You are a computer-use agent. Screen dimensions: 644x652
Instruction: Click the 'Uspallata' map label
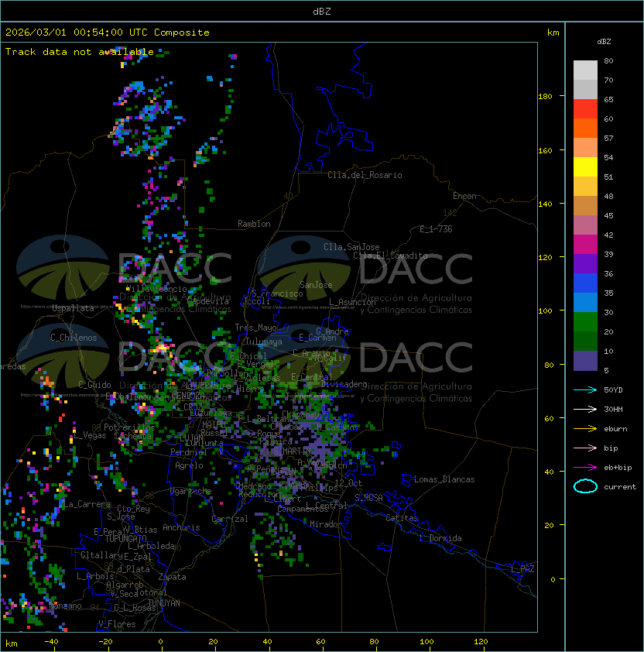(x=73, y=308)
